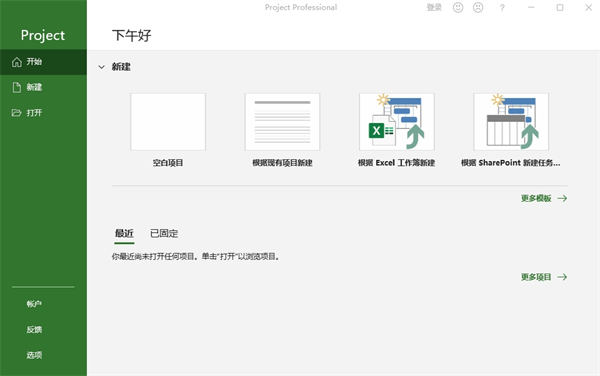Open 更多项目 link
Screen dimensions: 600x376
544,277
